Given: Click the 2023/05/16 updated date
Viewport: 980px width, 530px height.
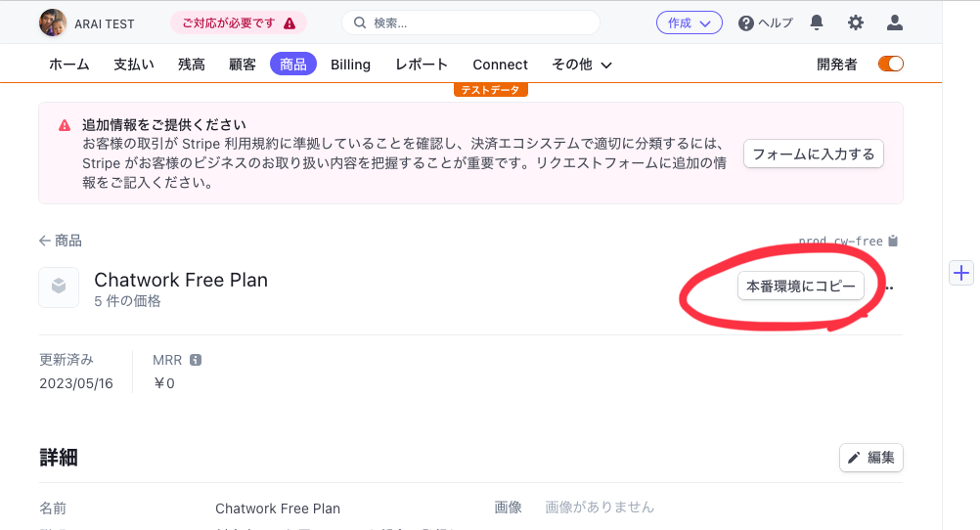Looking at the screenshot, I should point(76,383).
